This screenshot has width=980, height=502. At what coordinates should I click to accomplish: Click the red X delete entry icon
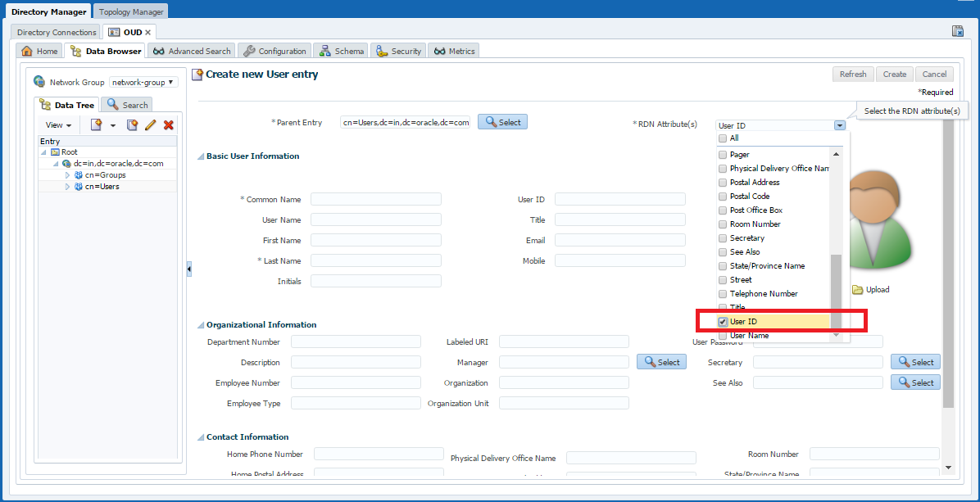coord(168,124)
